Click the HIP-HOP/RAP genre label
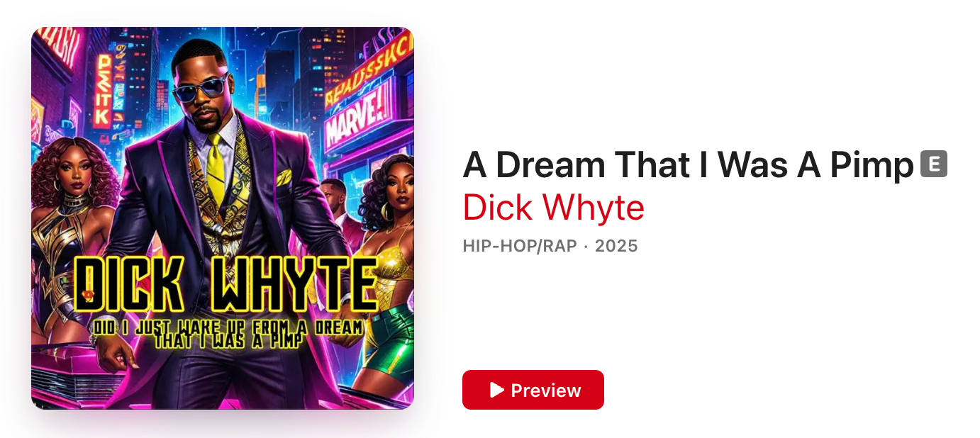980x438 pixels. click(520, 246)
